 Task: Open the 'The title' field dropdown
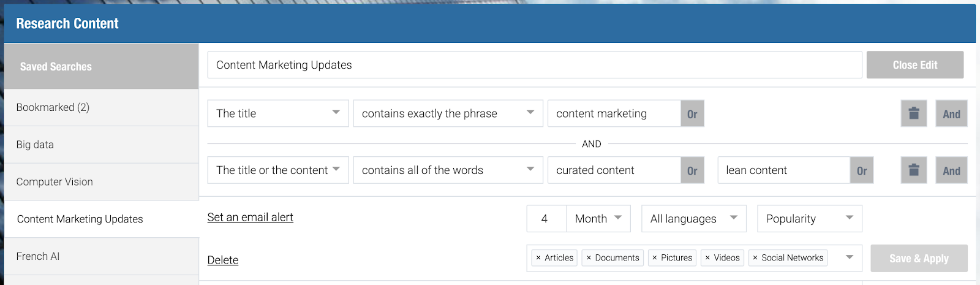click(278, 113)
